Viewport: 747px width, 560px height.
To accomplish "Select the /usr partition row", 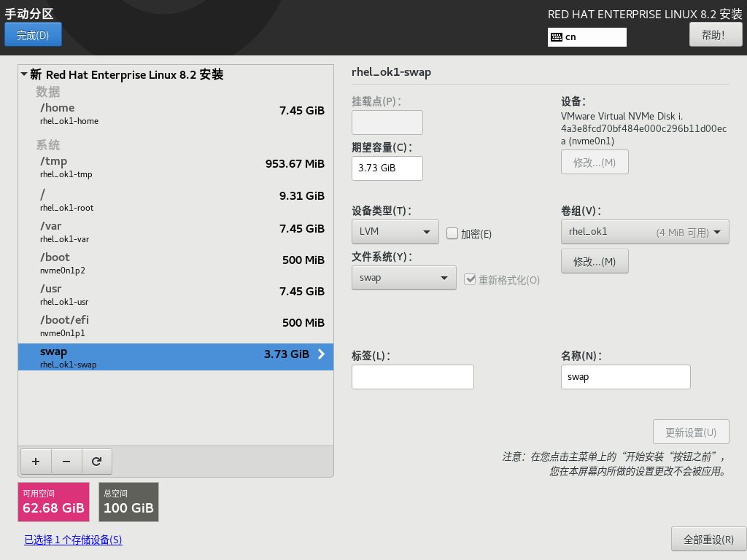I will pos(176,295).
